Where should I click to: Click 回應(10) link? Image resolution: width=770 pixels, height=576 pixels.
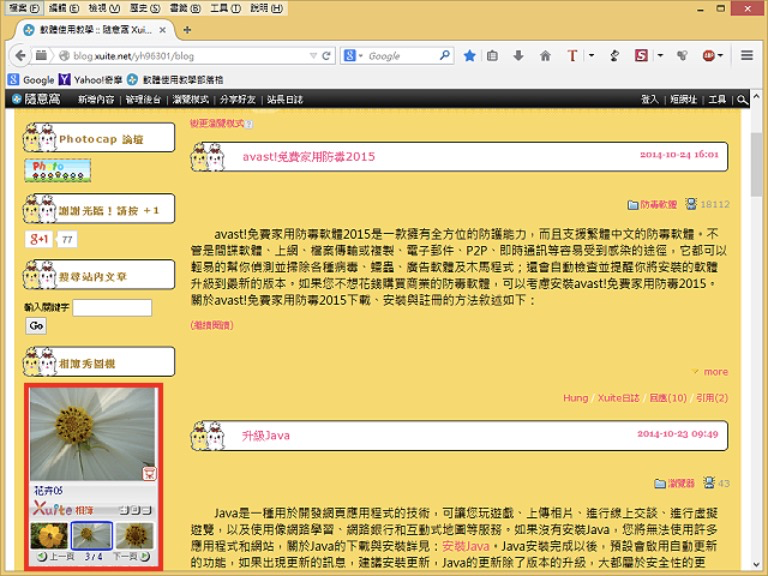coord(668,398)
